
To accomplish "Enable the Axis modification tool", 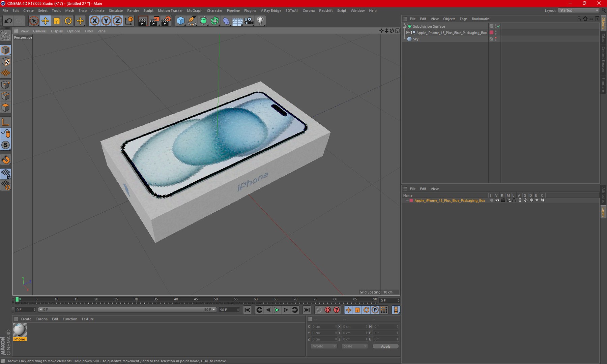I will pyautogui.click(x=6, y=122).
